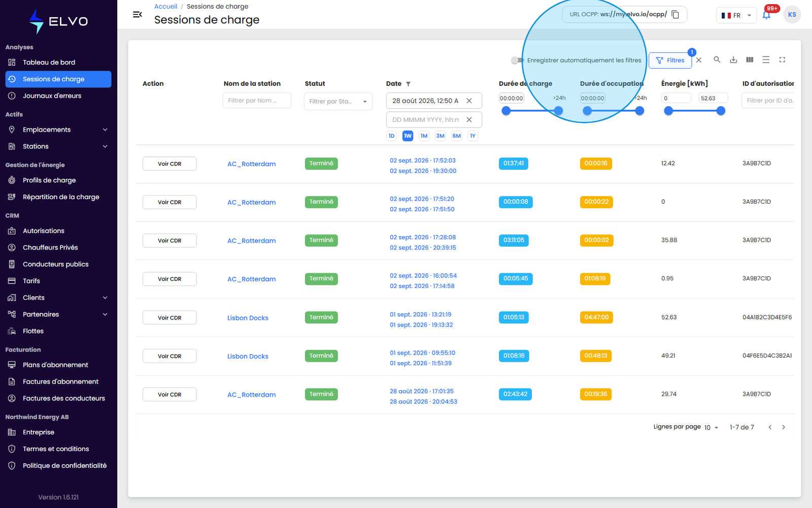
Task: Open notifications bell icon
Action: [766, 15]
